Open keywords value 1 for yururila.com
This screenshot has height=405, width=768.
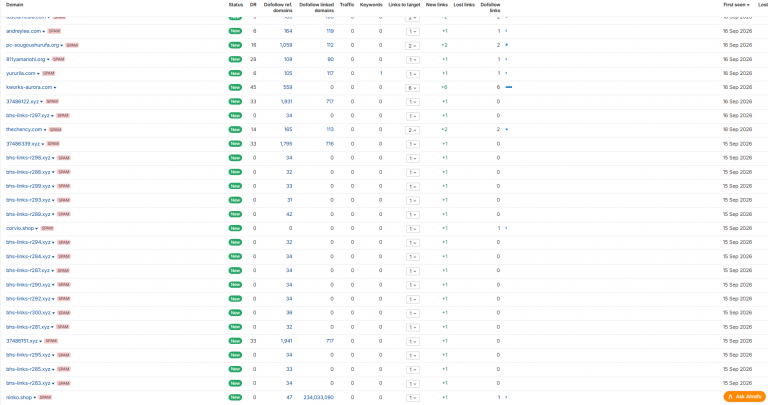coord(381,73)
